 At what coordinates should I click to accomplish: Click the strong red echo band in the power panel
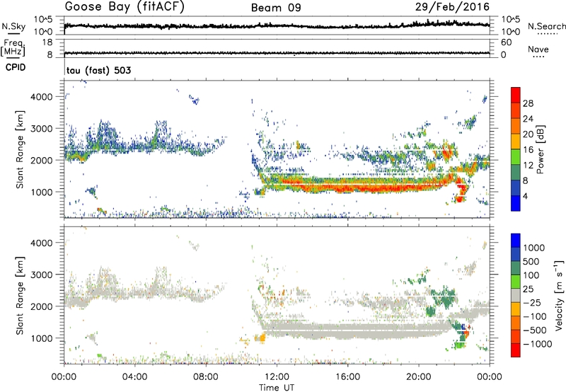(x=361, y=187)
